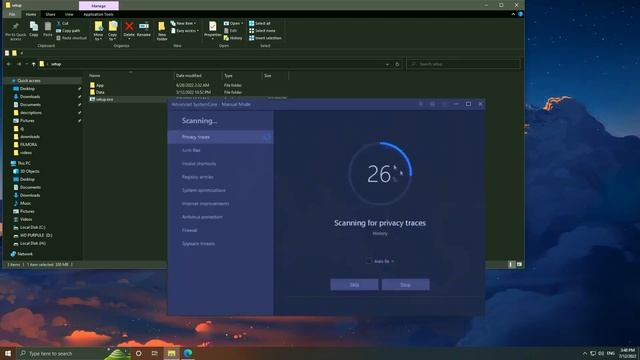640x360 pixels.
Task: Open the Move to dropdown
Action: (x=98, y=31)
